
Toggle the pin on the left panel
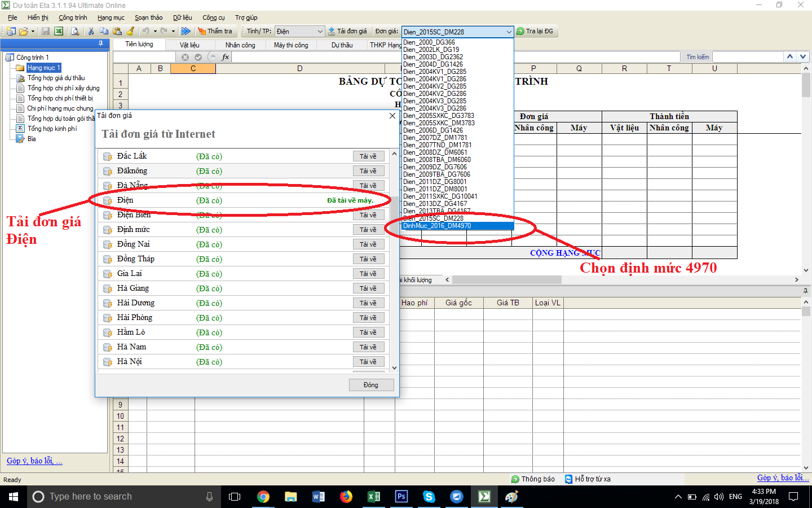tap(101, 43)
